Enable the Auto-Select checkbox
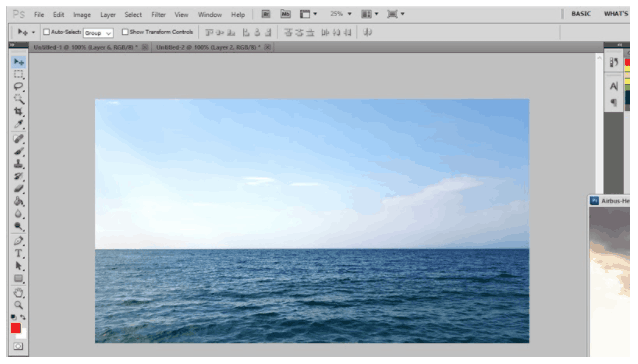The height and width of the screenshot is (364, 638). 46,32
